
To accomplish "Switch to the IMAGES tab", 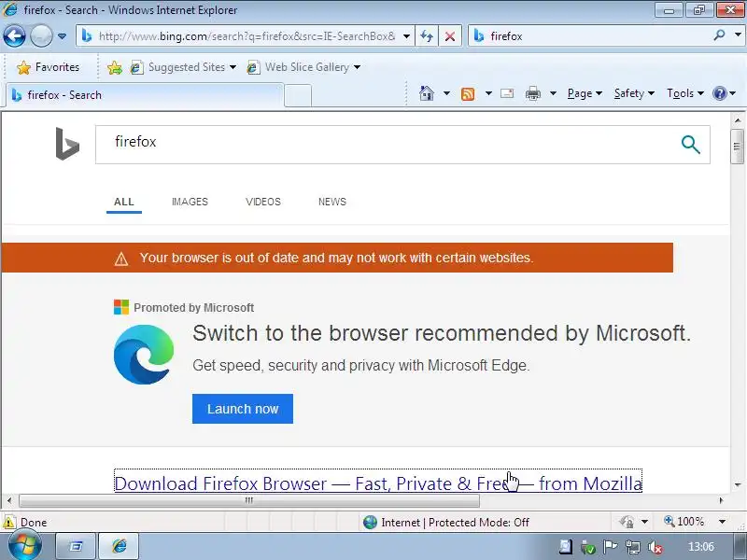I will point(190,202).
